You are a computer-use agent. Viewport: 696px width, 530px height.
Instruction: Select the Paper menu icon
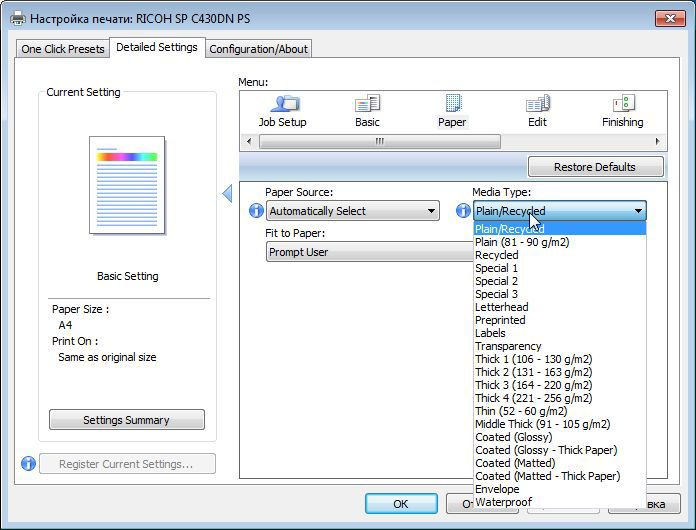[452, 111]
